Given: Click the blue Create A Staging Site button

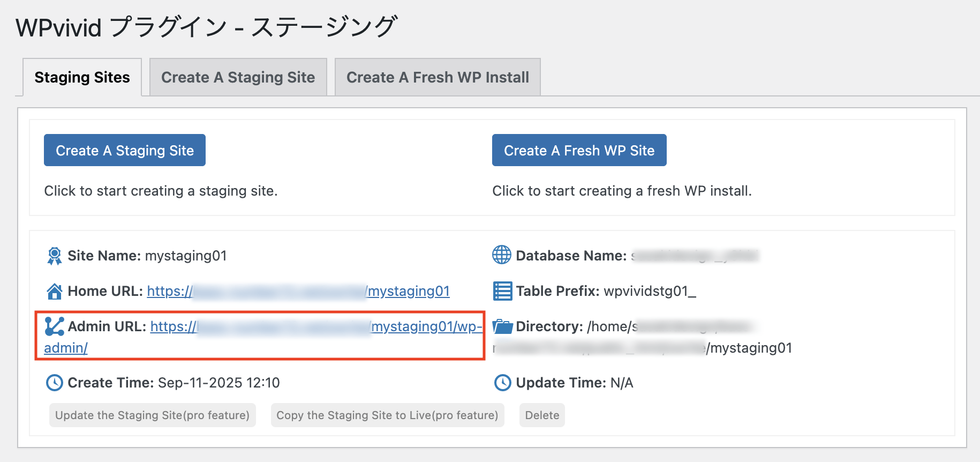Looking at the screenshot, I should [125, 150].
